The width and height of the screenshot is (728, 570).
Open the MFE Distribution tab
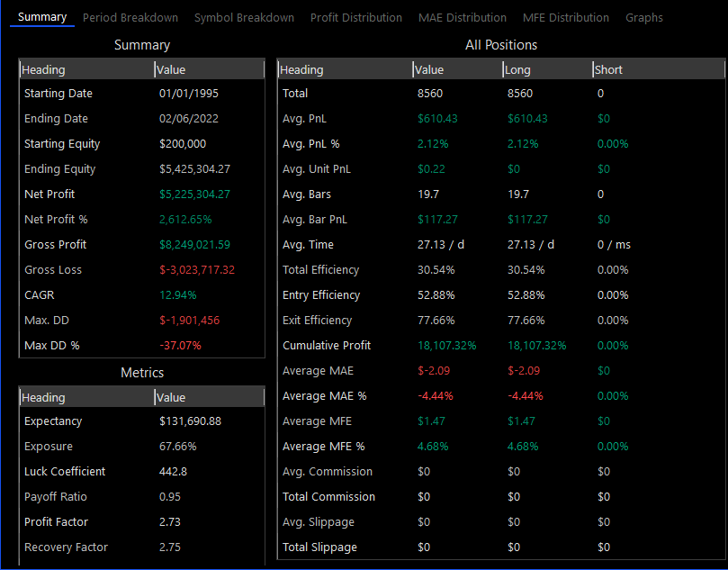565,17
